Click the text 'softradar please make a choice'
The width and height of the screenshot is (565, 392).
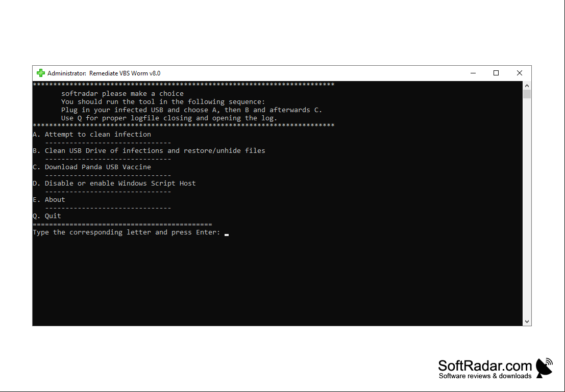tap(122, 94)
